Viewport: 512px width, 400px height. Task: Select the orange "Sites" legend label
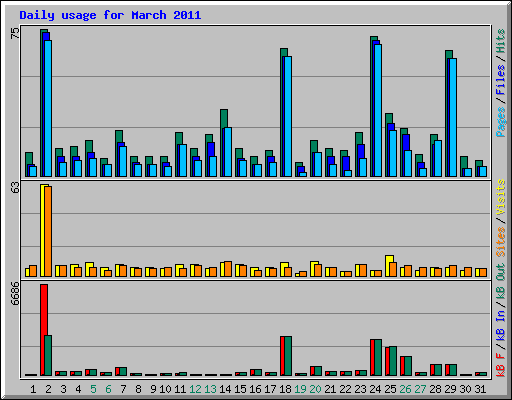501,242
